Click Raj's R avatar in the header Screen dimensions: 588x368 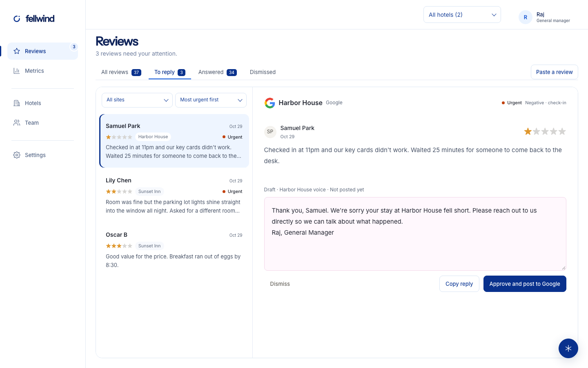tap(526, 17)
